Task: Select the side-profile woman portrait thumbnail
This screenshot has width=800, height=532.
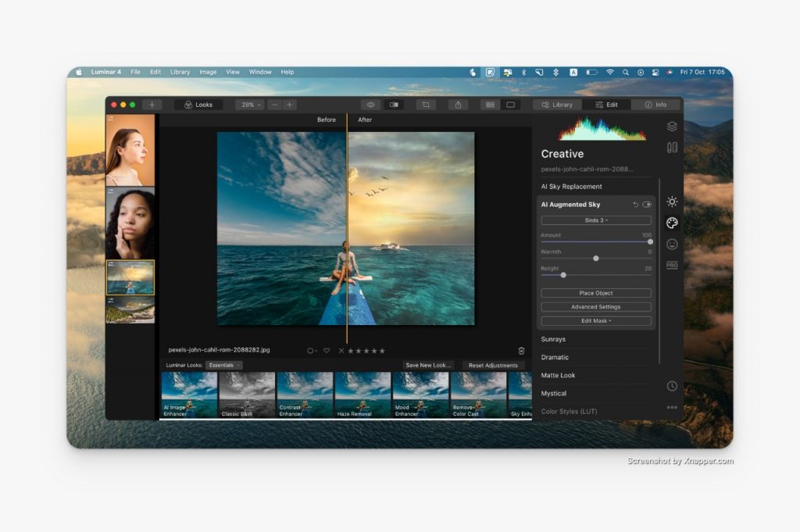Action: (130, 150)
